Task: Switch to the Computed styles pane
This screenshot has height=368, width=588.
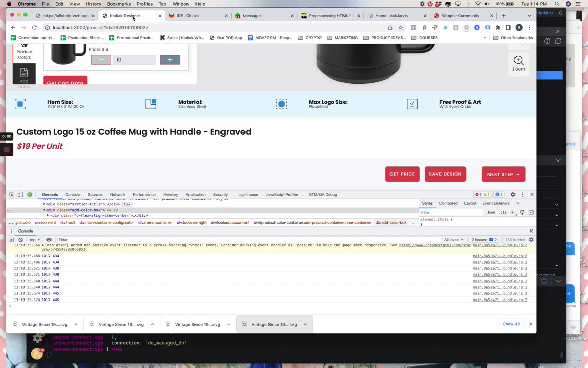Action: [x=448, y=203]
